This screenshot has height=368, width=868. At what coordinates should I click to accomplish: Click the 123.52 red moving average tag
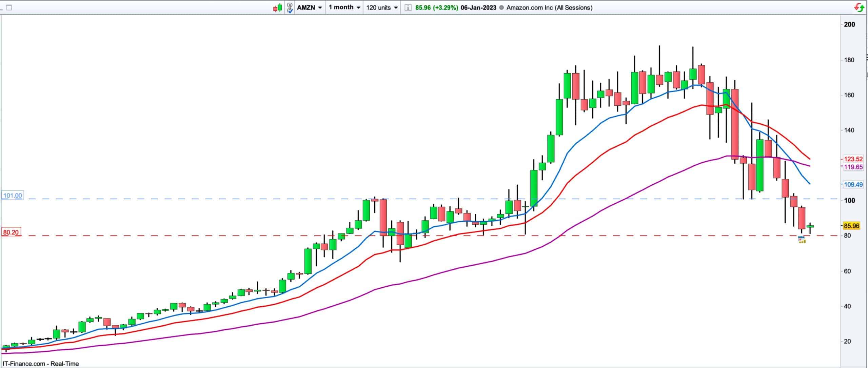(x=853, y=159)
